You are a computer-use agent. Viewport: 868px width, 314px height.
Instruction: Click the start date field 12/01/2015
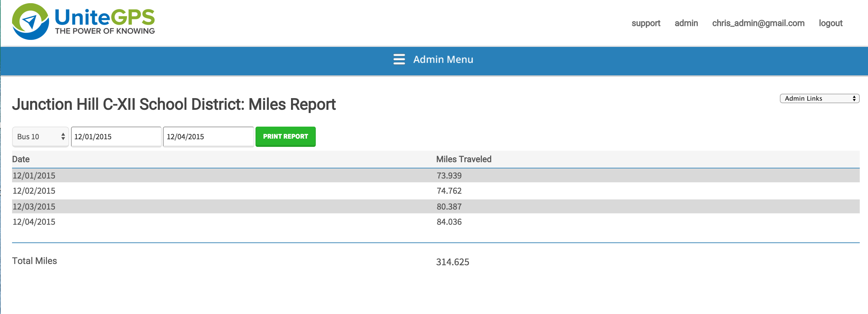coord(116,137)
